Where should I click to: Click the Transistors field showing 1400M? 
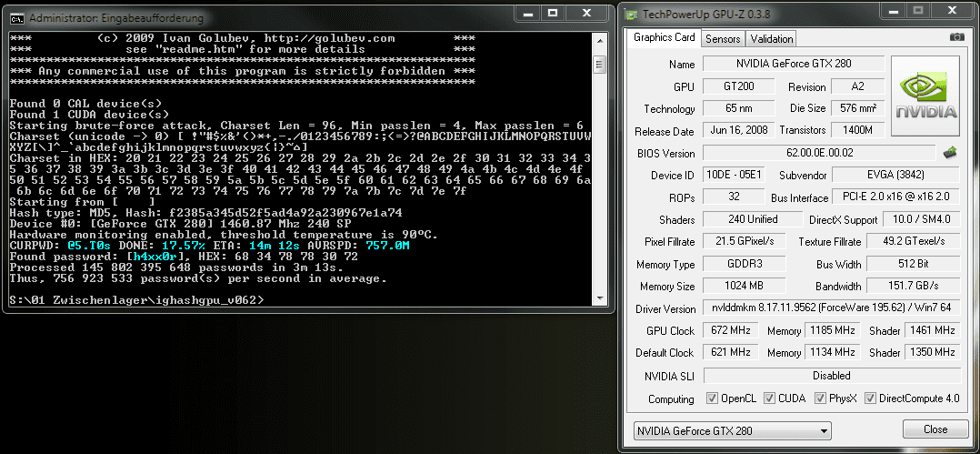(x=857, y=130)
